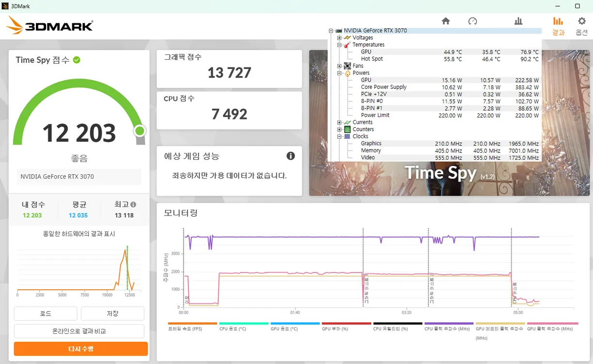This screenshot has width=593, height=364.
Task: Click 온라인으로 결과 비교 button
Action: click(x=79, y=331)
